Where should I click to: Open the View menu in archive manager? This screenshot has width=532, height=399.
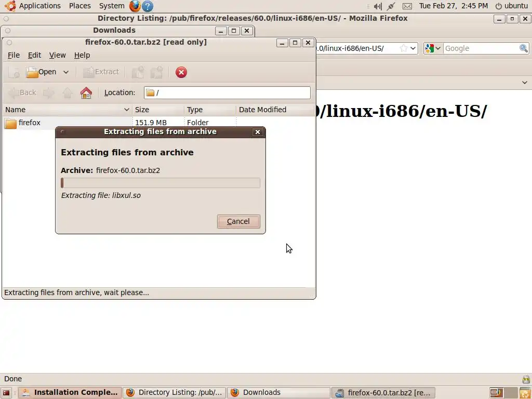click(x=57, y=55)
